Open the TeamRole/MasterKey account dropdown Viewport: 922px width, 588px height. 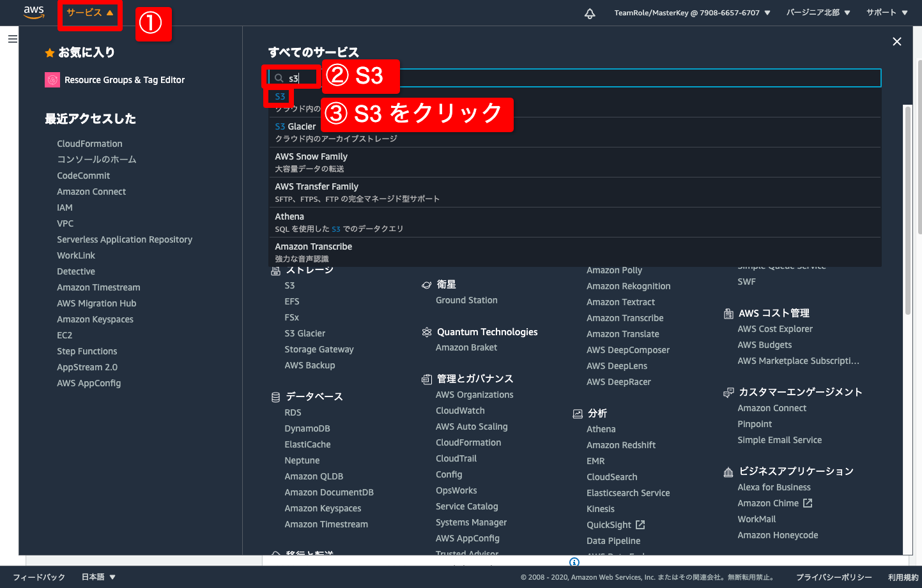click(x=693, y=13)
